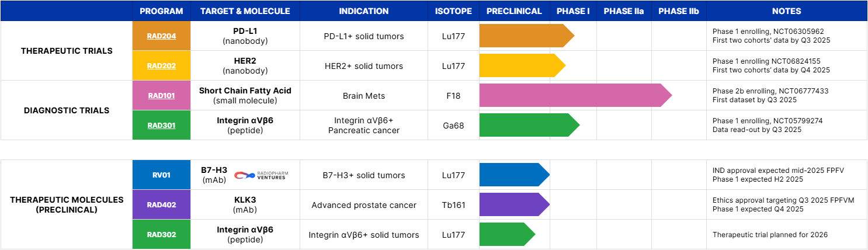Image resolution: width=868 pixels, height=250 pixels.
Task: Click the RAD302 program cell
Action: (161, 235)
